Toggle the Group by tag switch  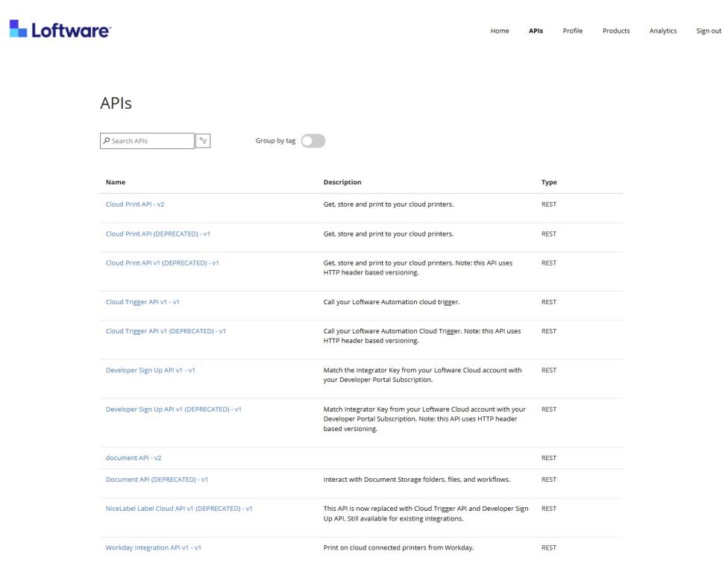(x=313, y=141)
